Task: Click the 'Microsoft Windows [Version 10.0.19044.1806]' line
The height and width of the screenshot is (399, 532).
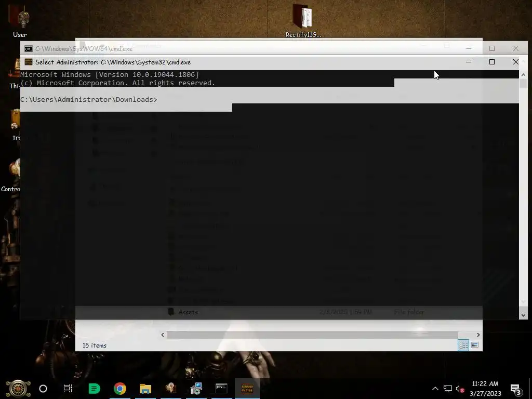Action: 109,74
